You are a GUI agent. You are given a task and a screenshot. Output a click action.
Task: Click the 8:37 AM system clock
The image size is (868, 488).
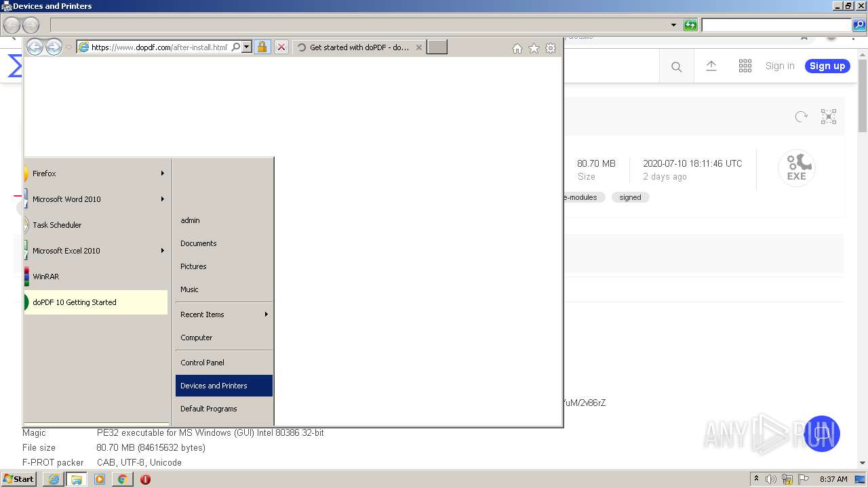click(833, 479)
